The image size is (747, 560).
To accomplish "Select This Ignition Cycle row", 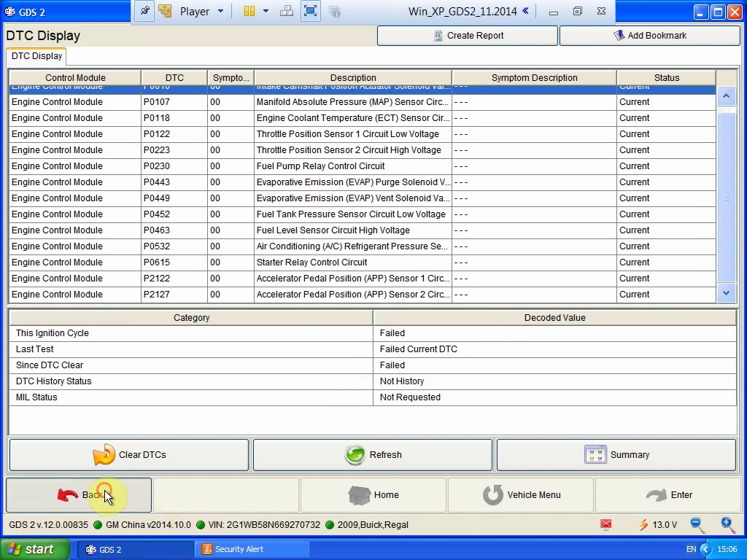I will (x=373, y=333).
